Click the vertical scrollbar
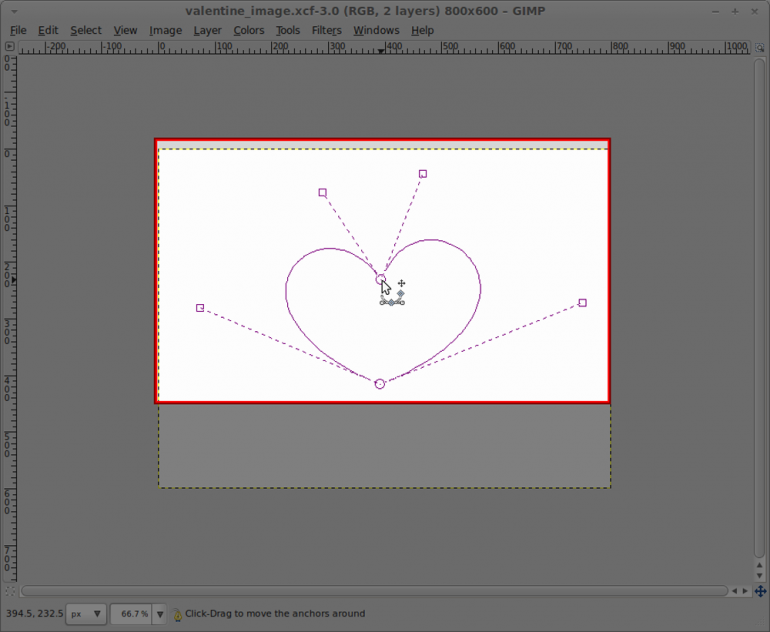This screenshot has width=770, height=632. (760, 307)
